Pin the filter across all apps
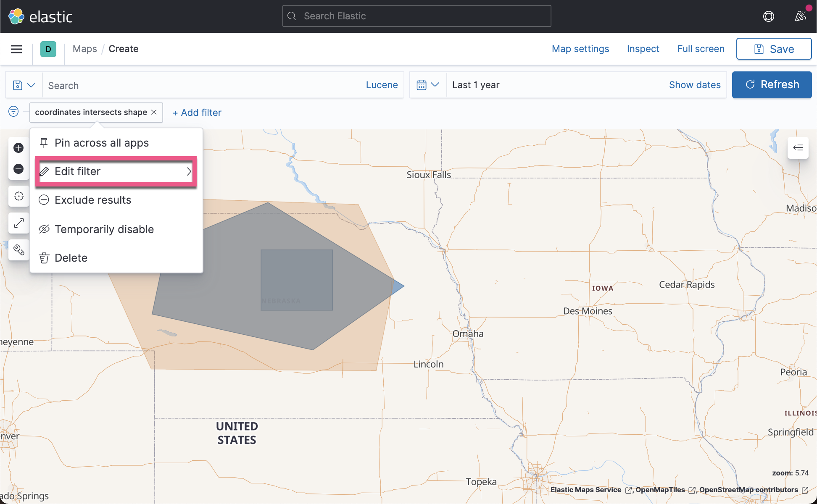Screen dimensions: 817x504 [x=102, y=143]
